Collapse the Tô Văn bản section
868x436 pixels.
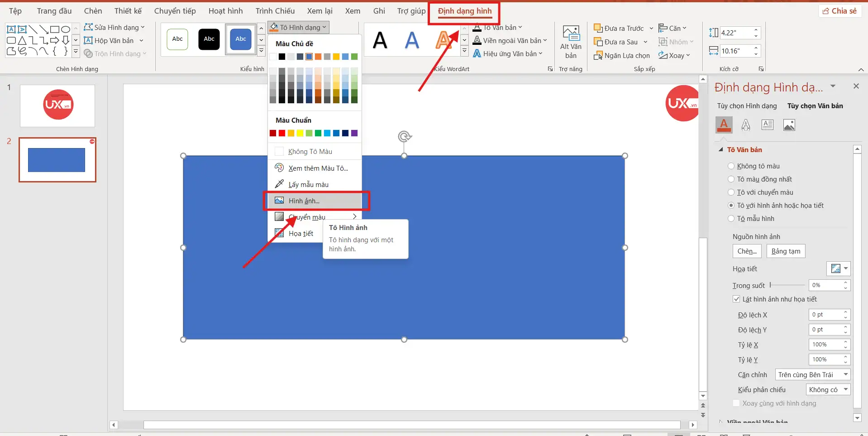pos(721,150)
